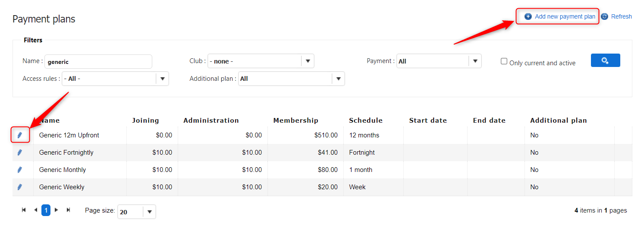This screenshot has width=644, height=229.
Task: Open the Club dropdown
Action: click(308, 61)
